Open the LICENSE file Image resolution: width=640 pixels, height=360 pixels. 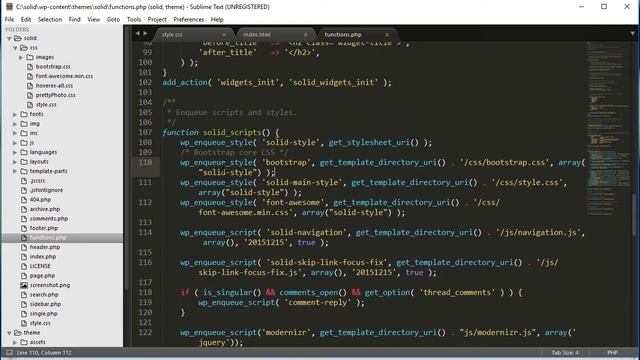[40, 266]
